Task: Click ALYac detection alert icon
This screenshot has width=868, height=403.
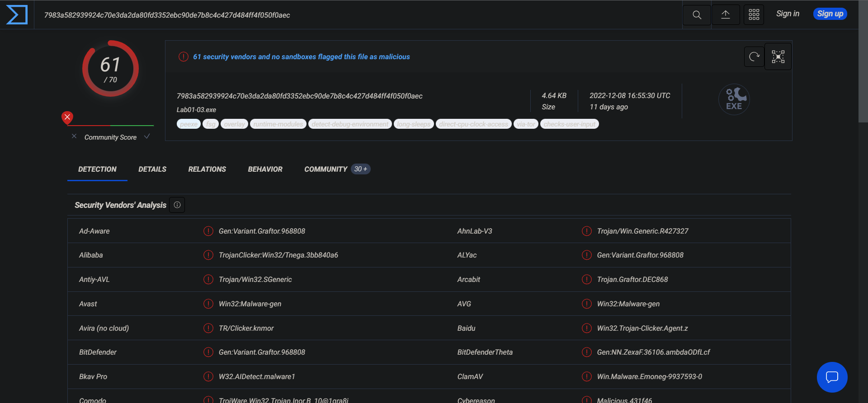Action: point(586,255)
